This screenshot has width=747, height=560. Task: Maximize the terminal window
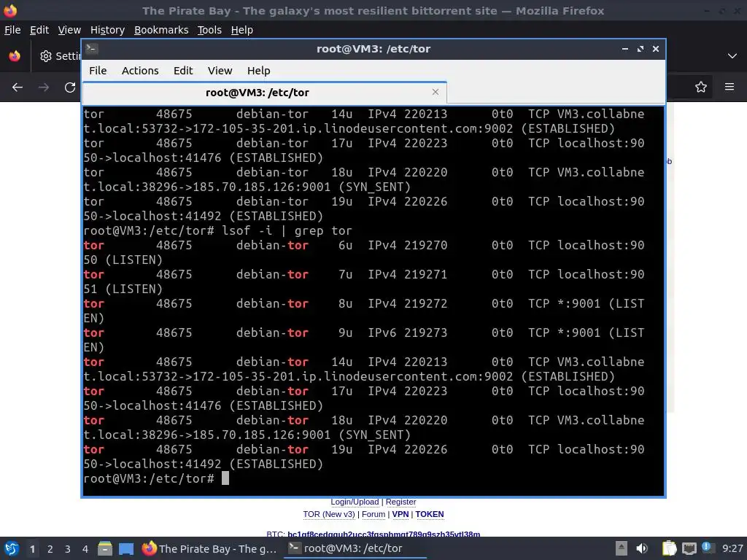[x=640, y=49]
